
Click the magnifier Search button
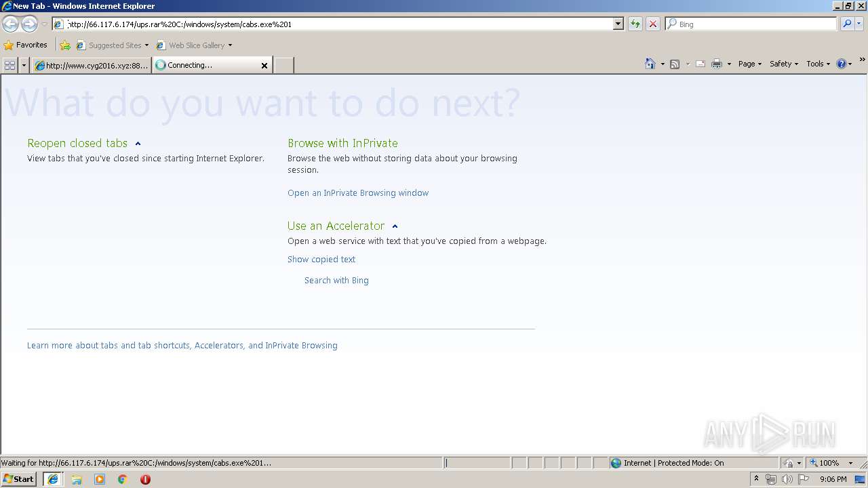[847, 24]
